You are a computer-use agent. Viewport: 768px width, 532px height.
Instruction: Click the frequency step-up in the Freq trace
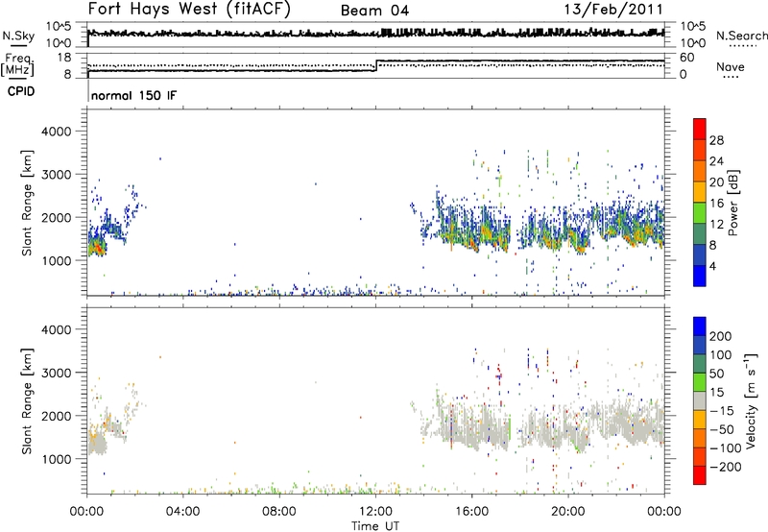[376, 65]
